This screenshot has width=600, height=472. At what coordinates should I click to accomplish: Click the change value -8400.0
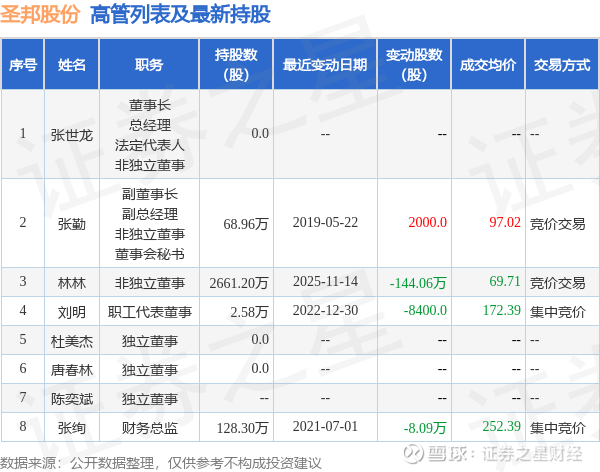425,310
